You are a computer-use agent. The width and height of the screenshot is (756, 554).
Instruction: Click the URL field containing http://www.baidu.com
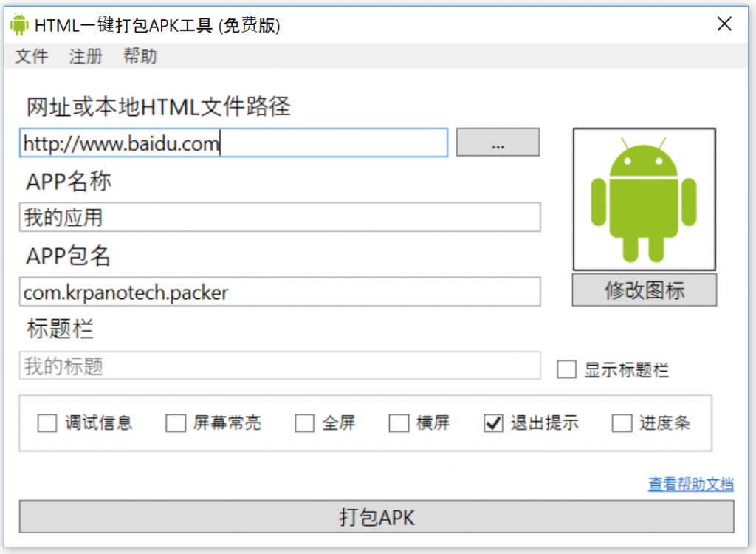point(234,143)
